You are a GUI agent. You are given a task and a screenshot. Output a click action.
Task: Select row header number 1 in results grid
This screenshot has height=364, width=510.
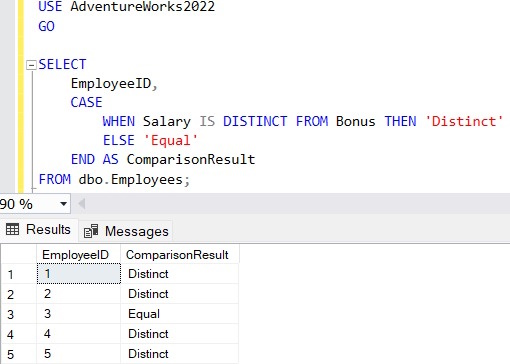pyautogui.click(x=19, y=274)
